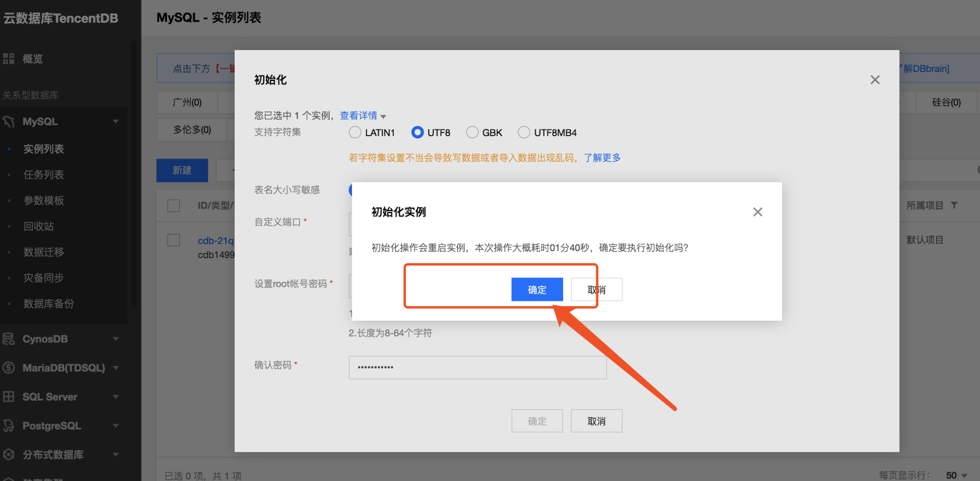Open 数据库备份 in the sidebar
The image size is (980, 481).
[x=48, y=304]
